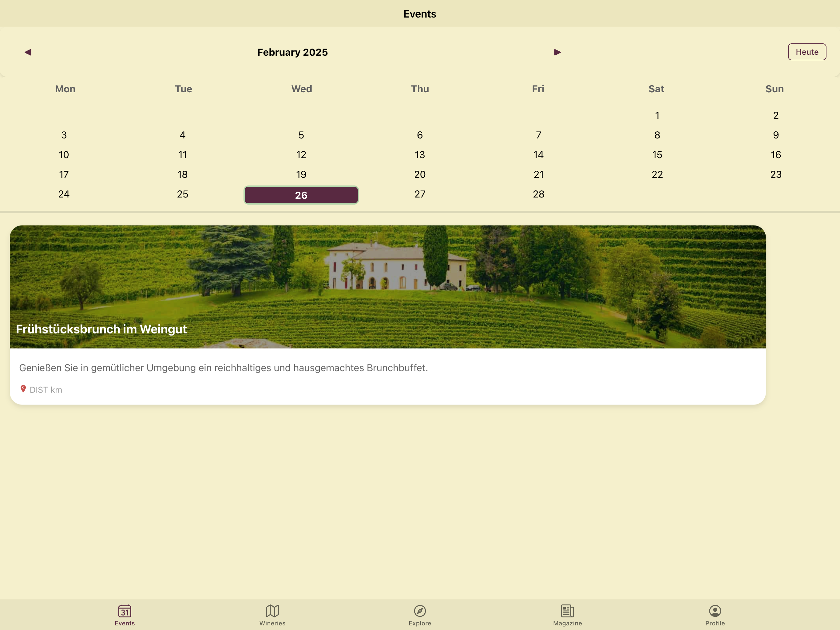The image size is (840, 630).
Task: Advance to next month with right arrow
Action: point(557,52)
